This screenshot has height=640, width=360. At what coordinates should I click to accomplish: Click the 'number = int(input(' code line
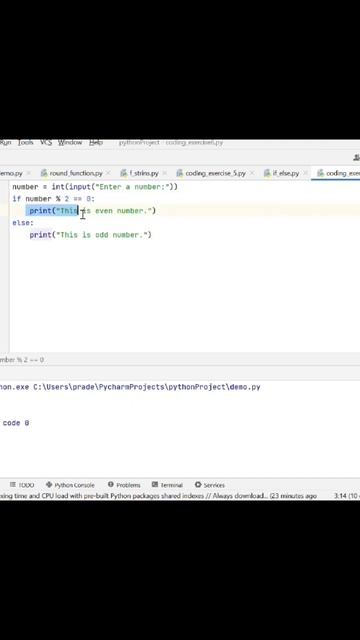(95, 187)
